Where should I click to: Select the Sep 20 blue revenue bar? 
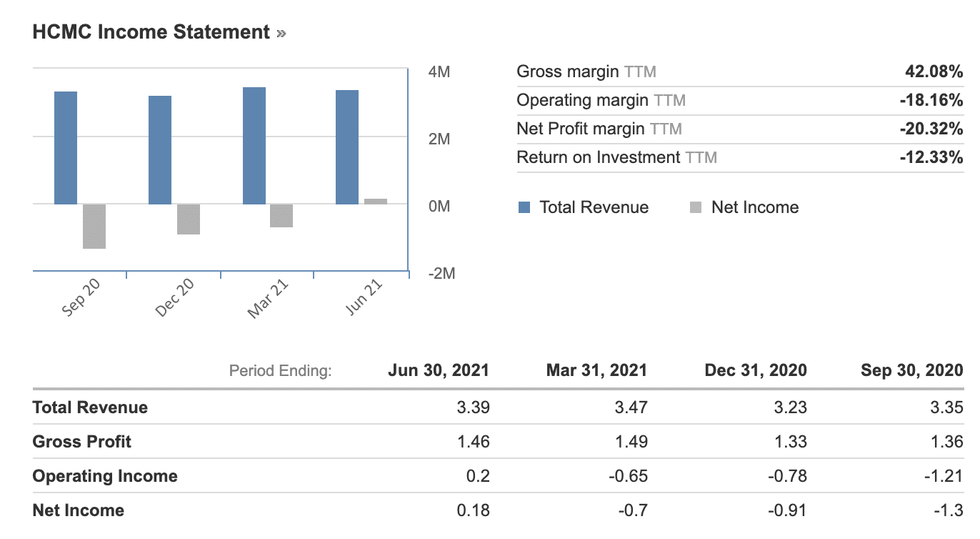tap(66, 148)
